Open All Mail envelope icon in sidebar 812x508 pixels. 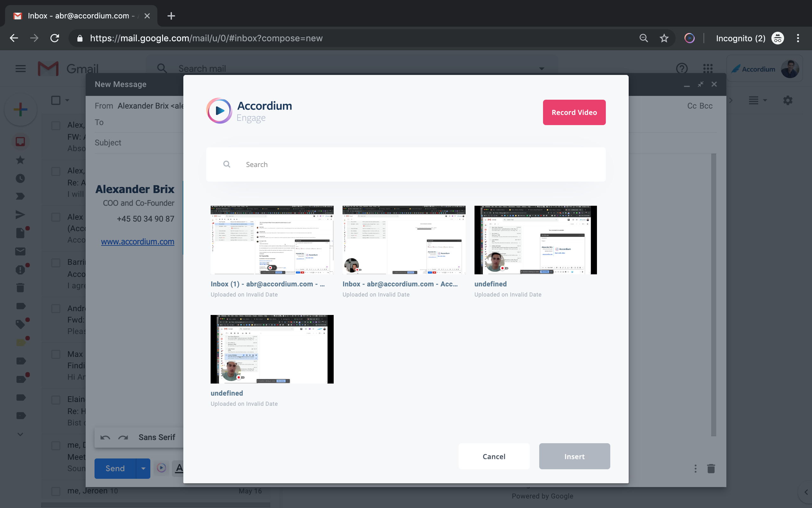point(21,251)
